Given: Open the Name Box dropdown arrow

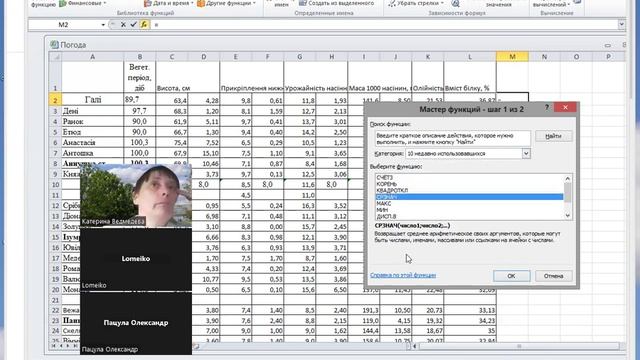Looking at the screenshot, I should (x=103, y=25).
